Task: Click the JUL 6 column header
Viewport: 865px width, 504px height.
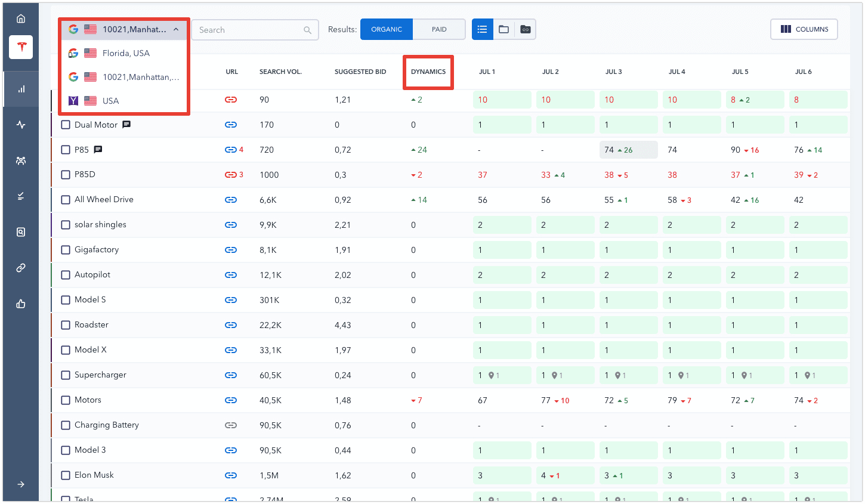Action: 803,72
